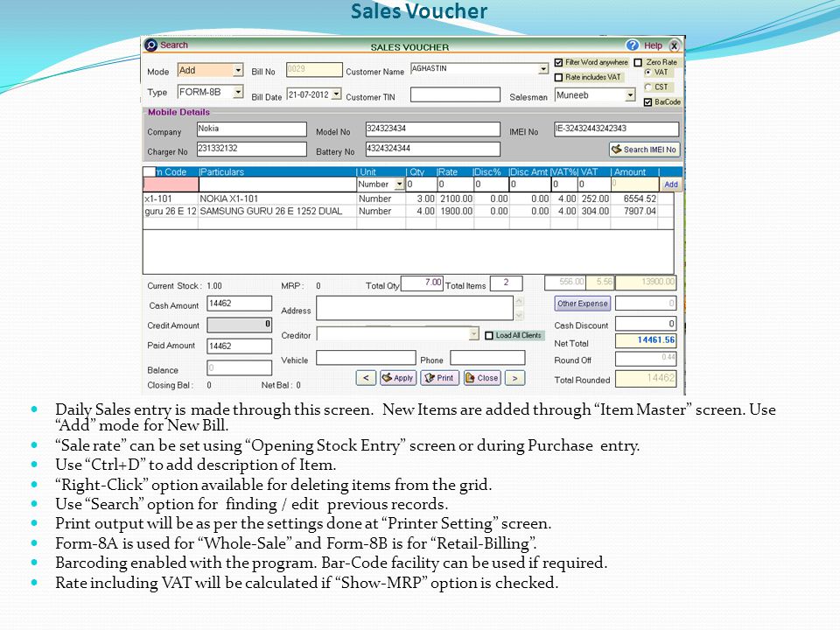Image resolution: width=840 pixels, height=630 pixels.
Task: Close the Sales Voucher window with X
Action: coord(675,46)
